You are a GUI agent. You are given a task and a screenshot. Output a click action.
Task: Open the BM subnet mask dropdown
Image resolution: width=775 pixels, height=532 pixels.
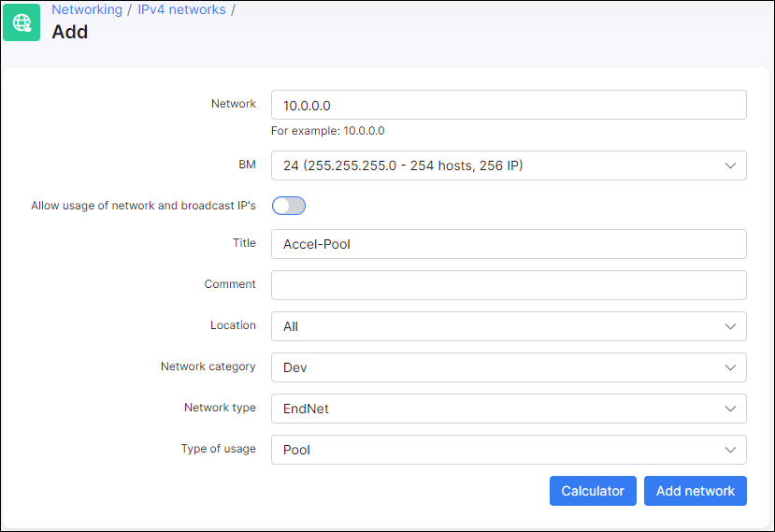tap(509, 165)
